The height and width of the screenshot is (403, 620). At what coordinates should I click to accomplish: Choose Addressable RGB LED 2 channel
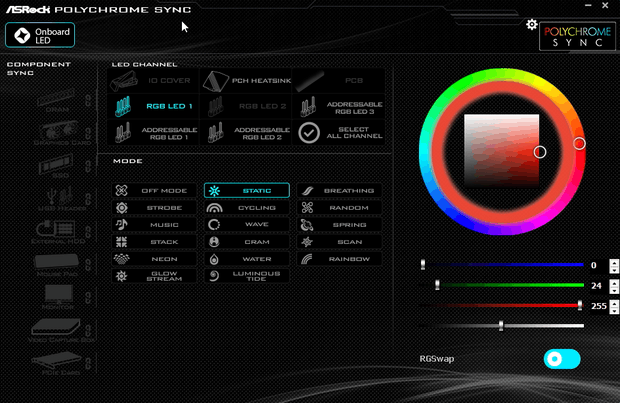[x=246, y=133]
